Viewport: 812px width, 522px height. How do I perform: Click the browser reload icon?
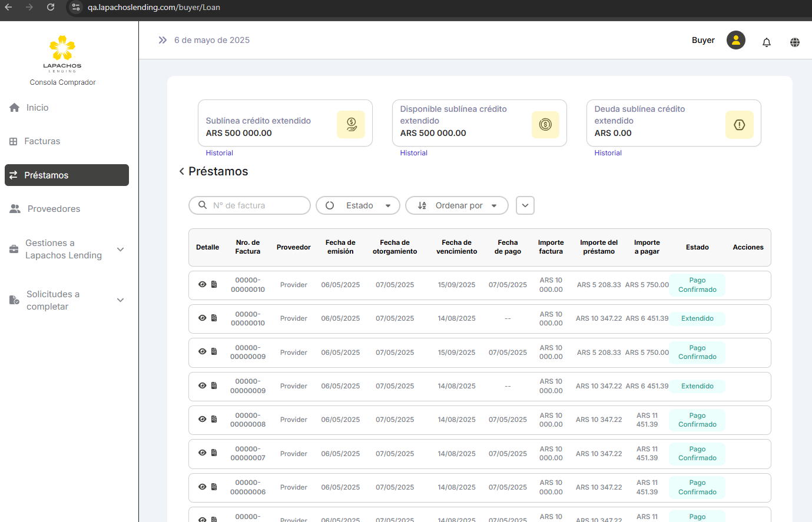pyautogui.click(x=51, y=7)
